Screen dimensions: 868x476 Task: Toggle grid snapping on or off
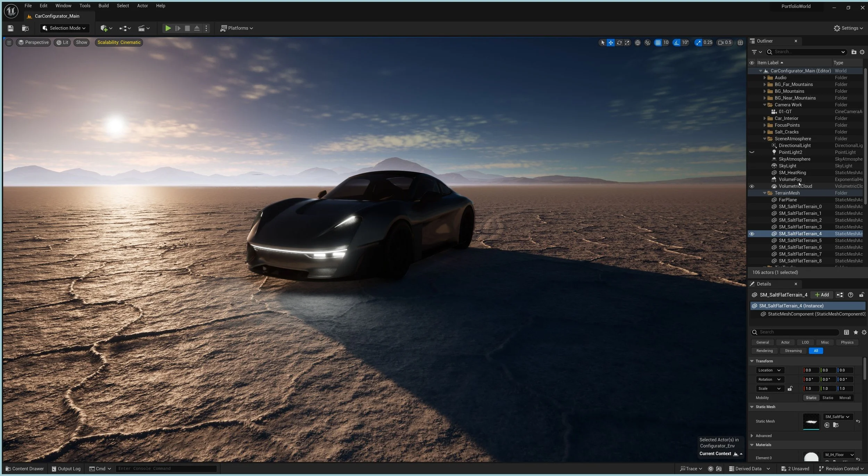click(658, 42)
